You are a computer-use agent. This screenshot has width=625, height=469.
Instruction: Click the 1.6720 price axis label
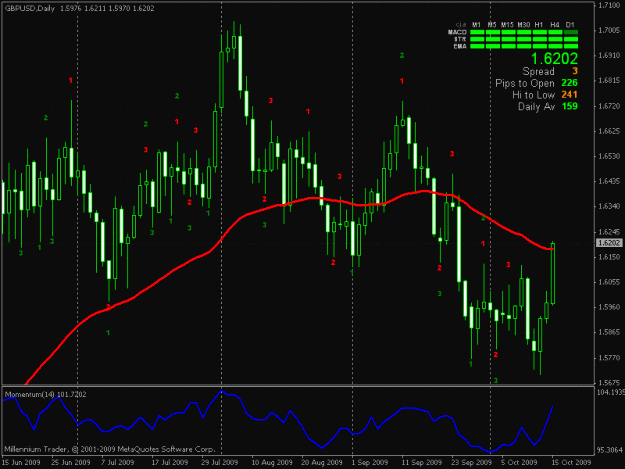609,106
